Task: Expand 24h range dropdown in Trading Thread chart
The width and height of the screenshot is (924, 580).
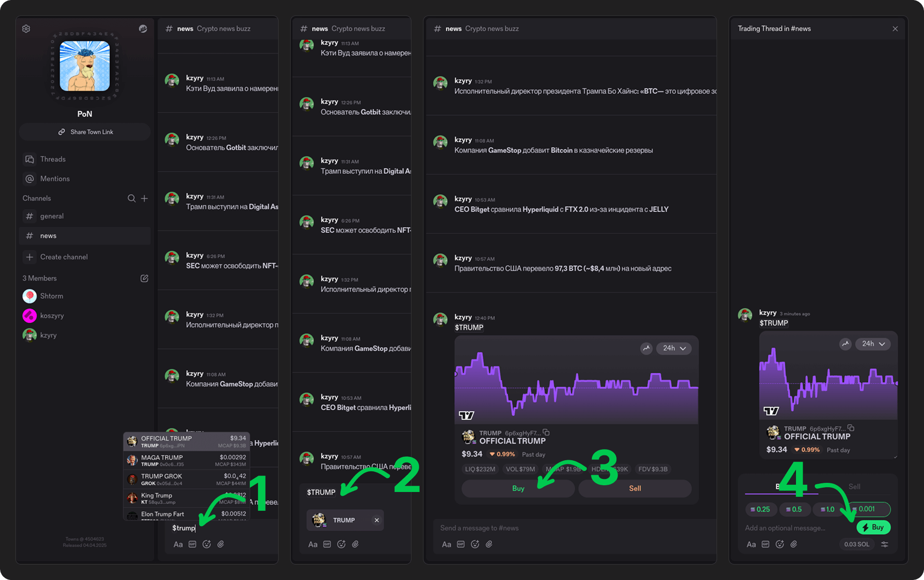Action: 873,344
